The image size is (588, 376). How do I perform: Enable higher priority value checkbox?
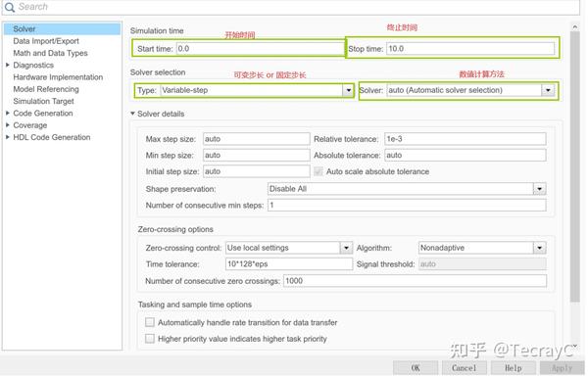pyautogui.click(x=150, y=339)
